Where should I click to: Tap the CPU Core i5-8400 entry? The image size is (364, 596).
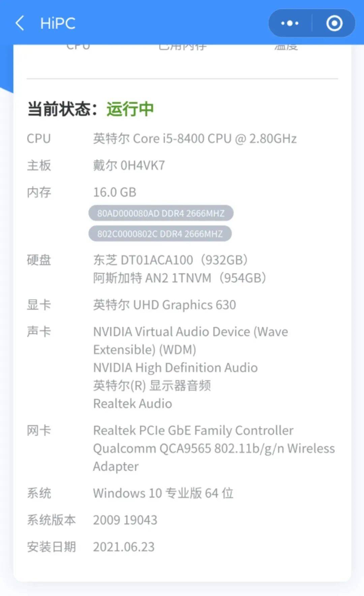pyautogui.click(x=195, y=139)
